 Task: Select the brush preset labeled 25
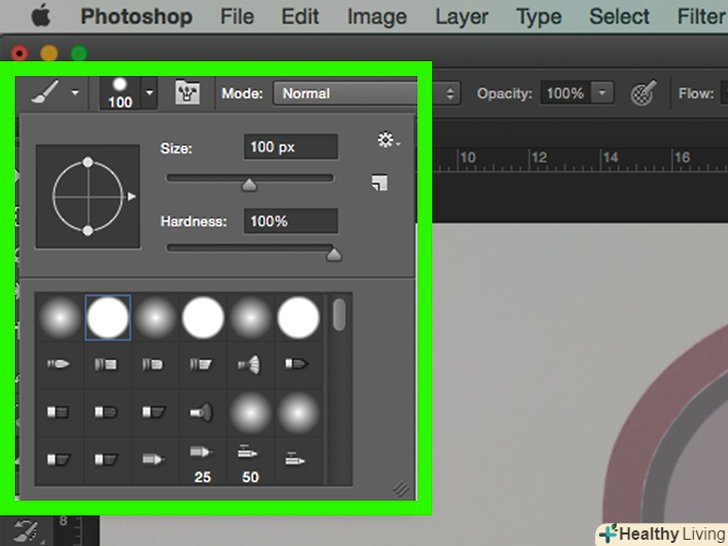pos(203,462)
